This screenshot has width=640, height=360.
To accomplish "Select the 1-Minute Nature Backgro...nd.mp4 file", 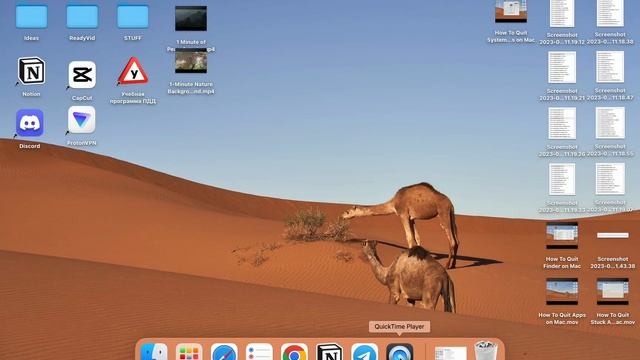I will pos(191,61).
